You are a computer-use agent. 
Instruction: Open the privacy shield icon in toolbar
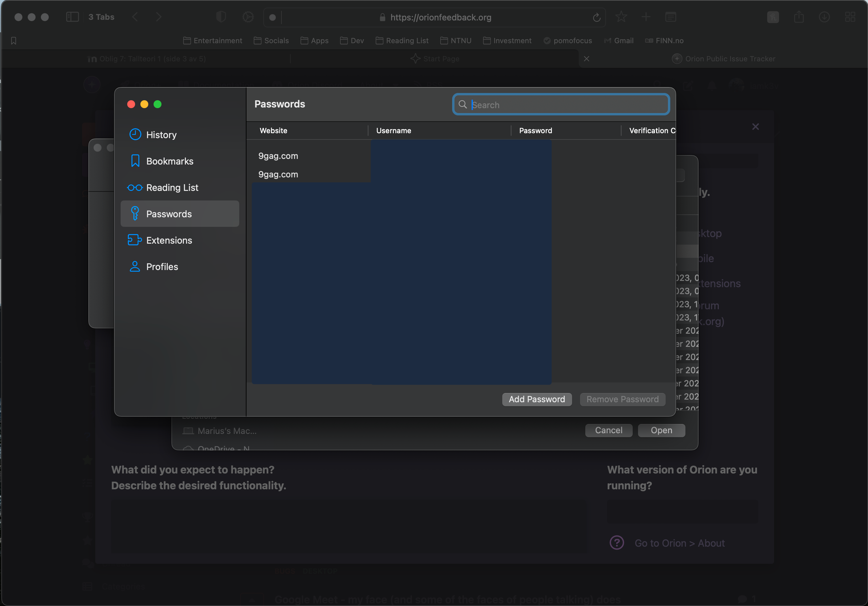click(221, 17)
